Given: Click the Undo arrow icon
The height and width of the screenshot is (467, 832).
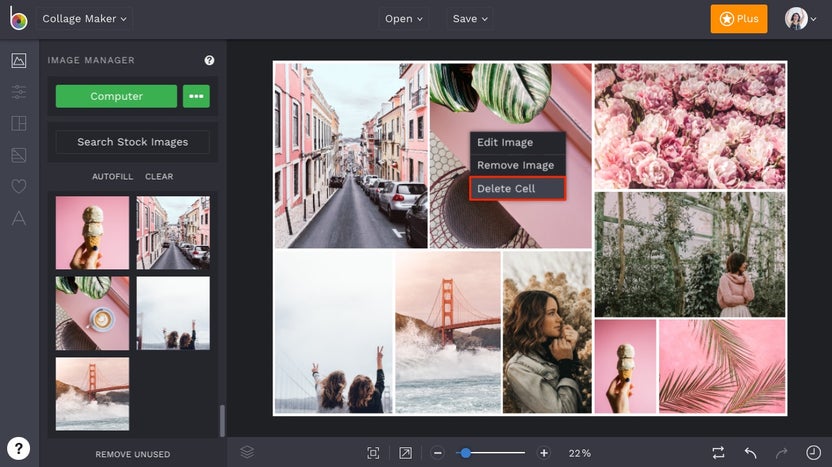Looking at the screenshot, I should [x=750, y=453].
